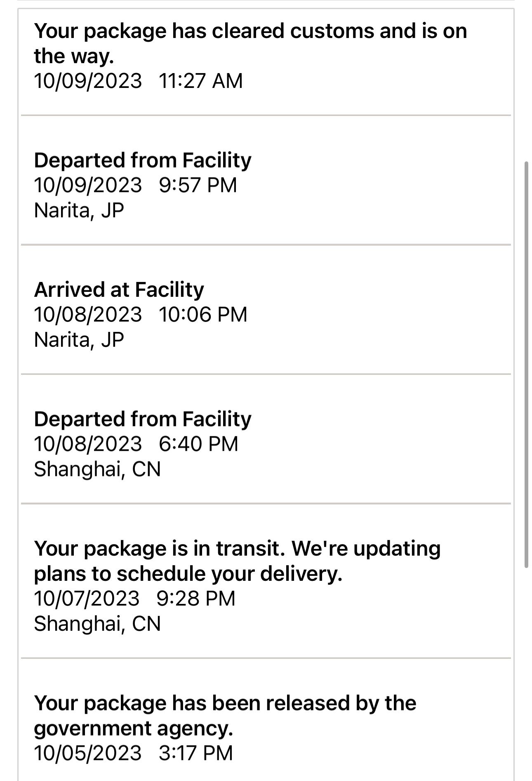Click the 9:57 PM departure time
This screenshot has width=532, height=781.
198,185
